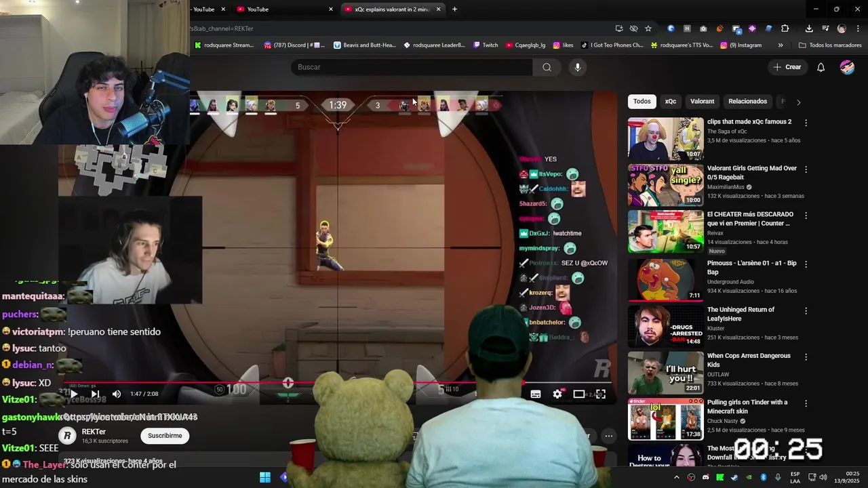
Task: Click the install/cast icon in address bar
Action: click(618, 28)
